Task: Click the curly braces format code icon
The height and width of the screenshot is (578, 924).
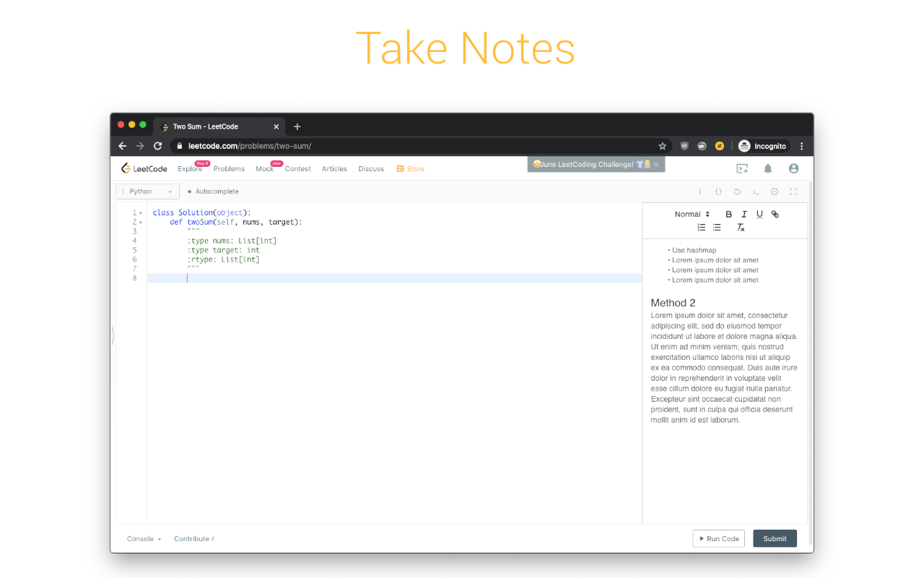Action: (x=718, y=191)
